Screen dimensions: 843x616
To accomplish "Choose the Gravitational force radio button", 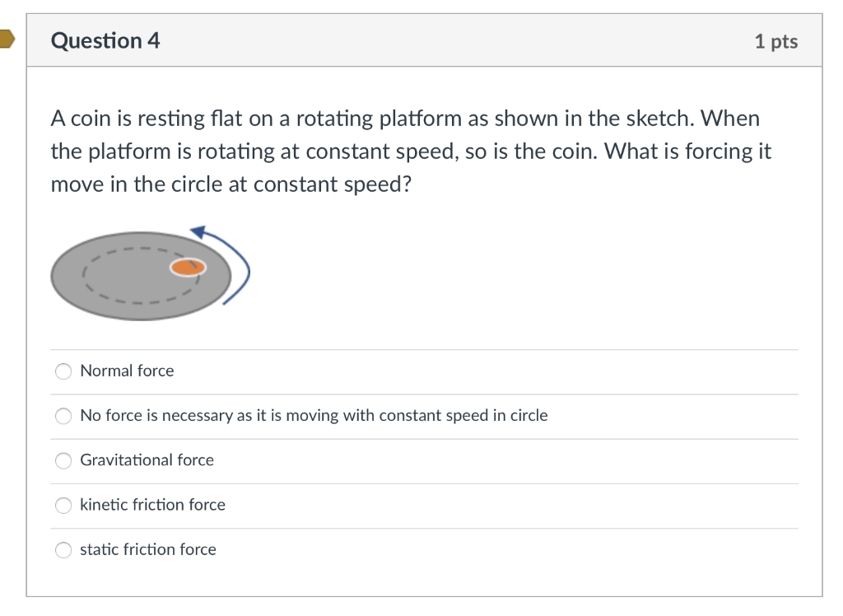I will 63,460.
